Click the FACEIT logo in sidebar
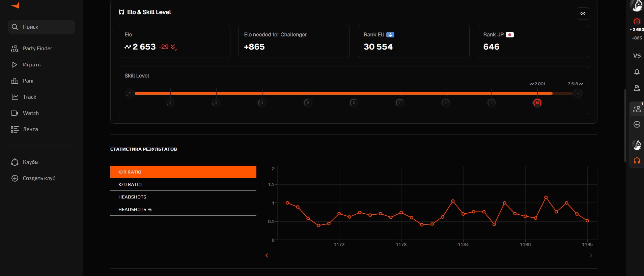 (x=15, y=5)
